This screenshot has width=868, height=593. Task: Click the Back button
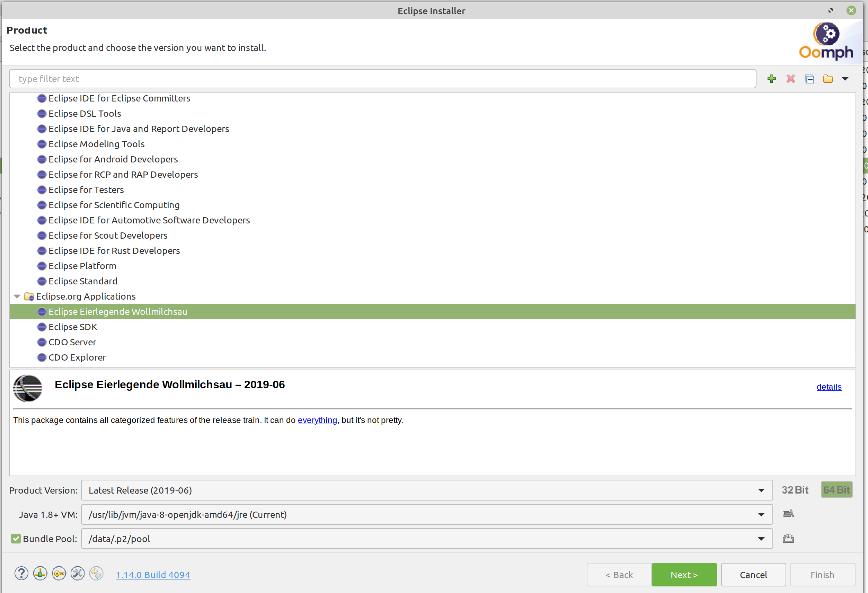[x=619, y=575]
